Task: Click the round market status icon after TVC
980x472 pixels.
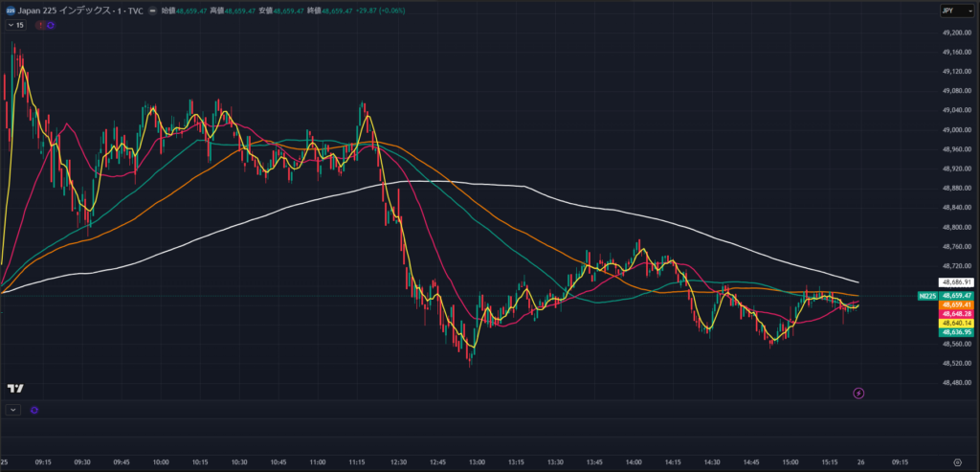Action: (x=151, y=10)
